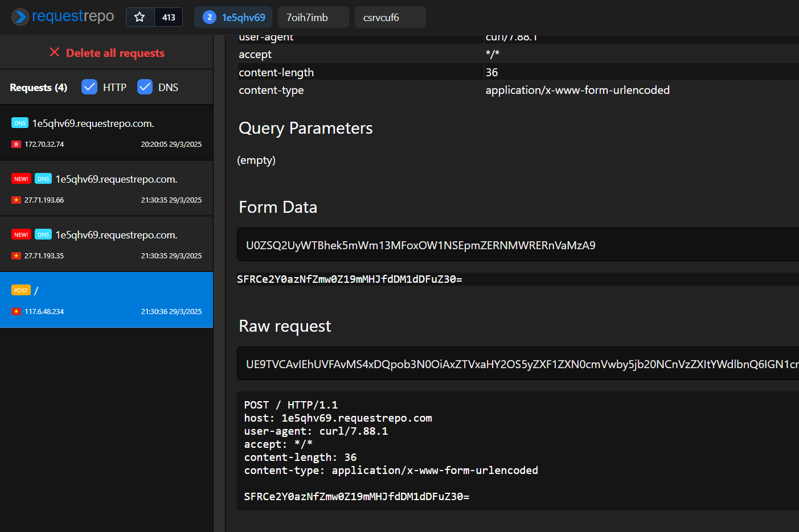Click the Vietnam flag next to 117.6.48.234
Viewport: 799px width, 532px height.
(x=16, y=312)
